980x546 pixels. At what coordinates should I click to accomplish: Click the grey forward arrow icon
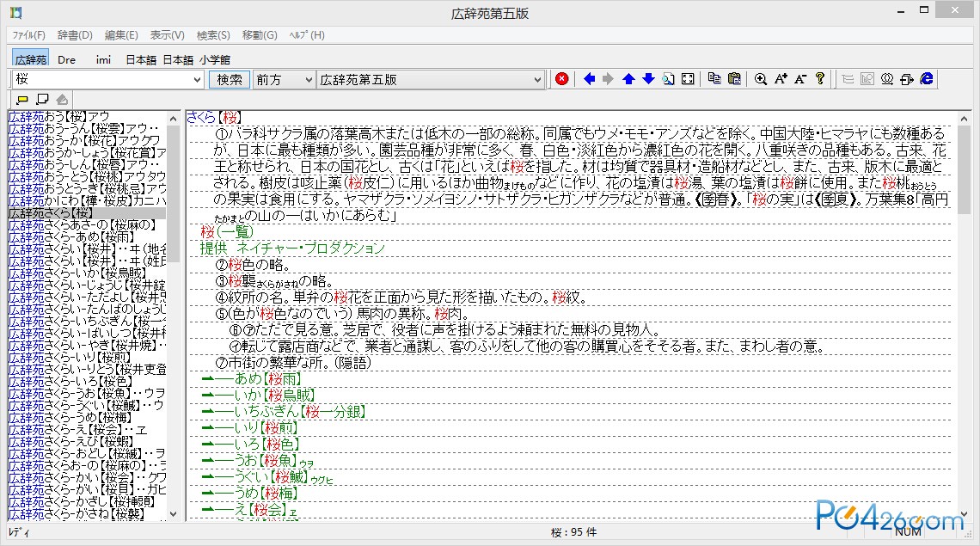point(608,79)
